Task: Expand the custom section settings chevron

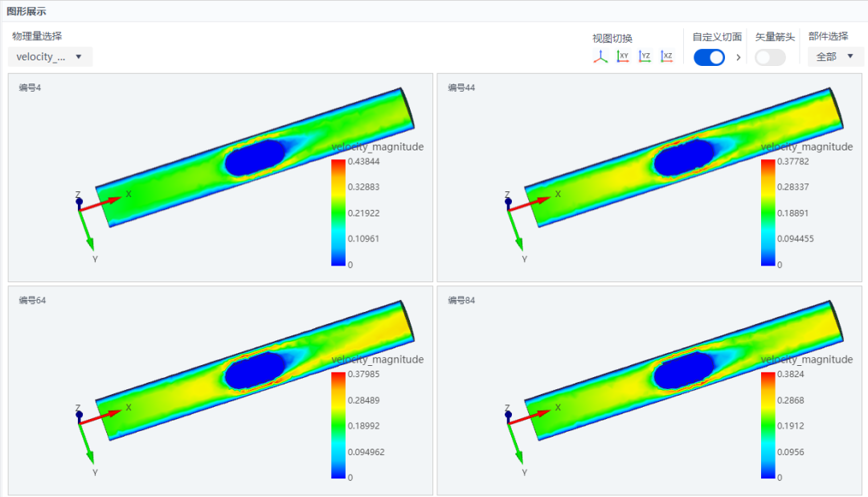Action: click(x=738, y=57)
